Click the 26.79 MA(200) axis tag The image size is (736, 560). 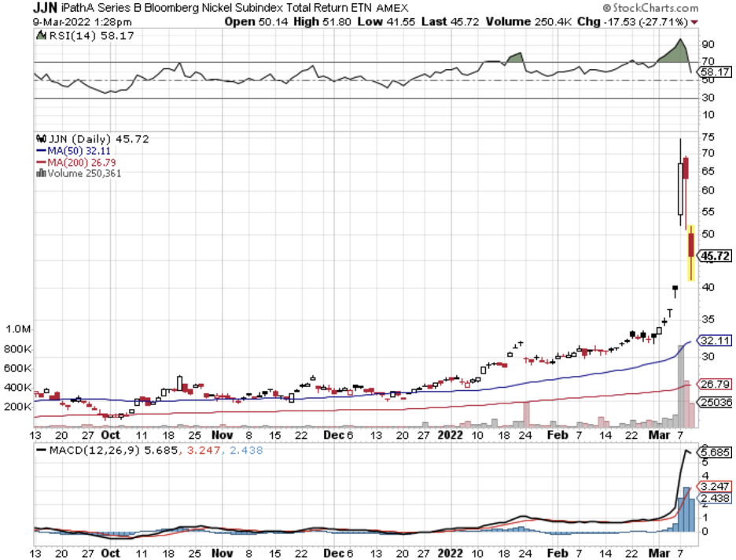[715, 384]
